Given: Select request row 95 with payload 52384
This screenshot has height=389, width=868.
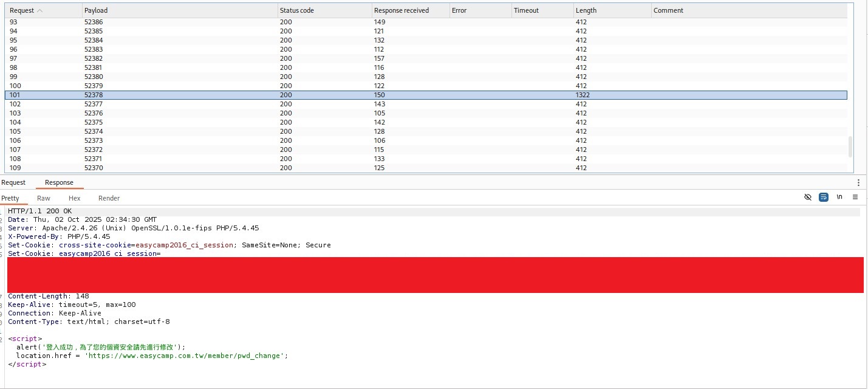Looking at the screenshot, I should coord(426,40).
